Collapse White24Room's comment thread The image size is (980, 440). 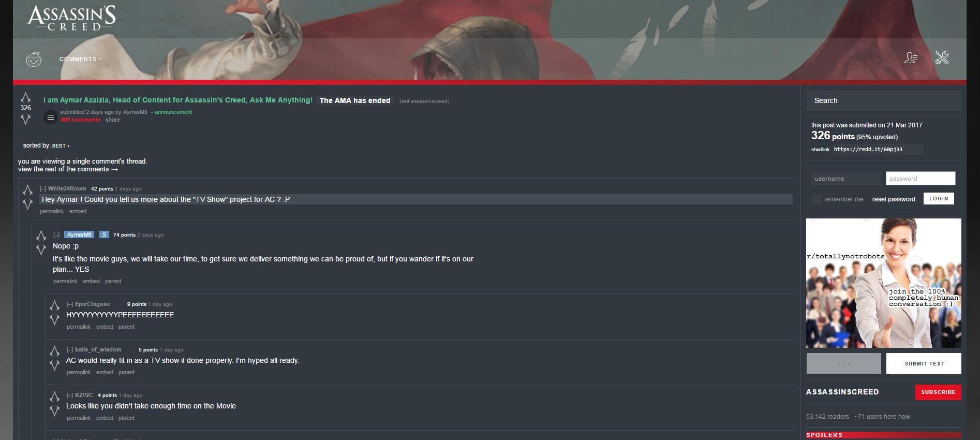43,189
